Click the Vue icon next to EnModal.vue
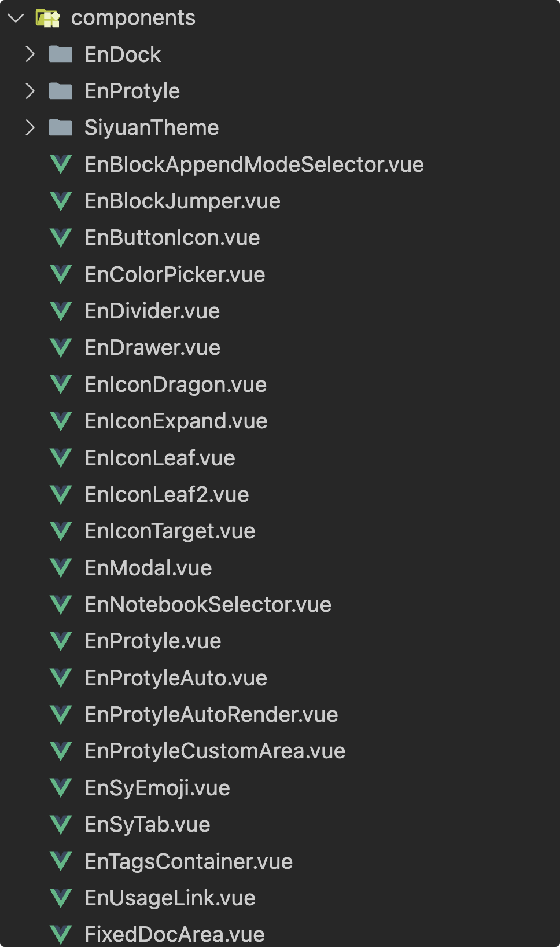560x947 pixels. tap(61, 568)
